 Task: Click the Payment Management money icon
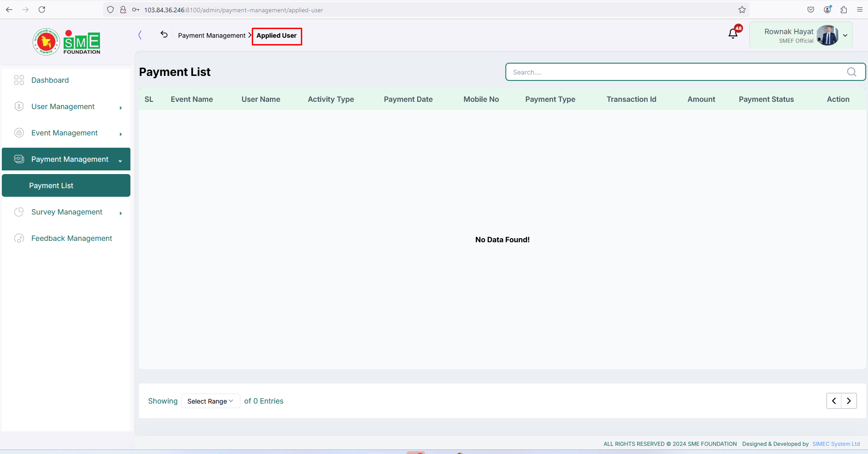click(19, 159)
